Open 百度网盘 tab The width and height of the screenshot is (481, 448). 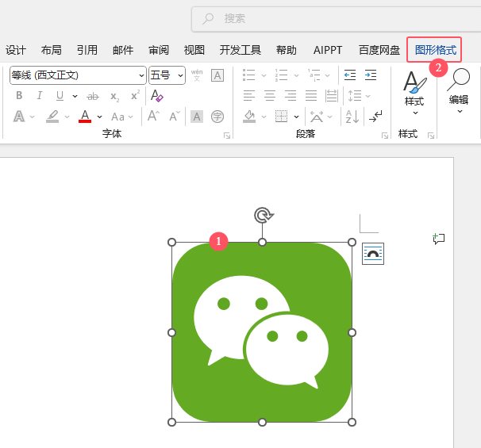tap(379, 50)
